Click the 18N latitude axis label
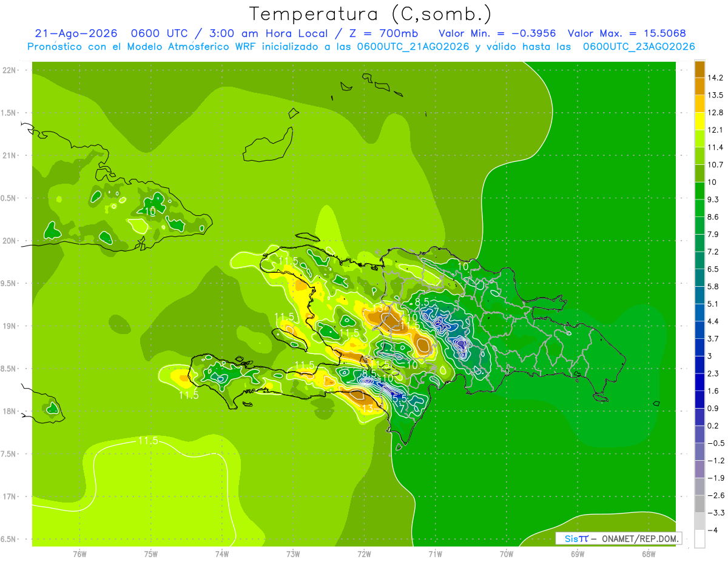Viewport: 728px width, 562px height. (x=10, y=412)
